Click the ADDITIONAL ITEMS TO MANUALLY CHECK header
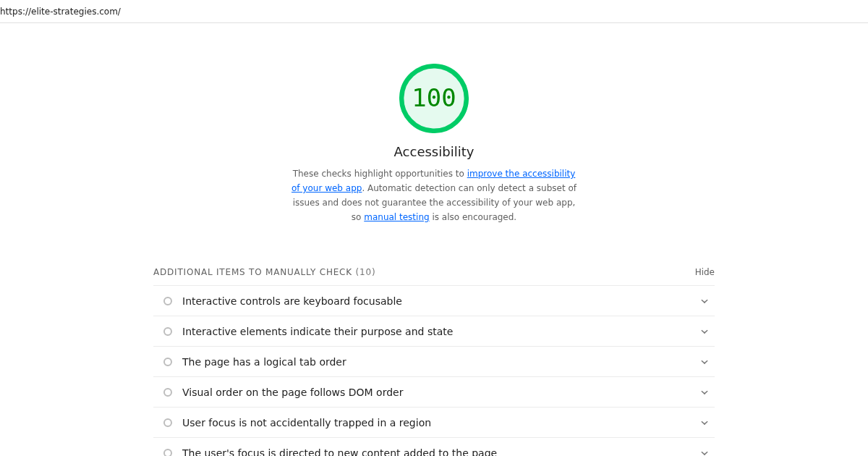 point(264,271)
